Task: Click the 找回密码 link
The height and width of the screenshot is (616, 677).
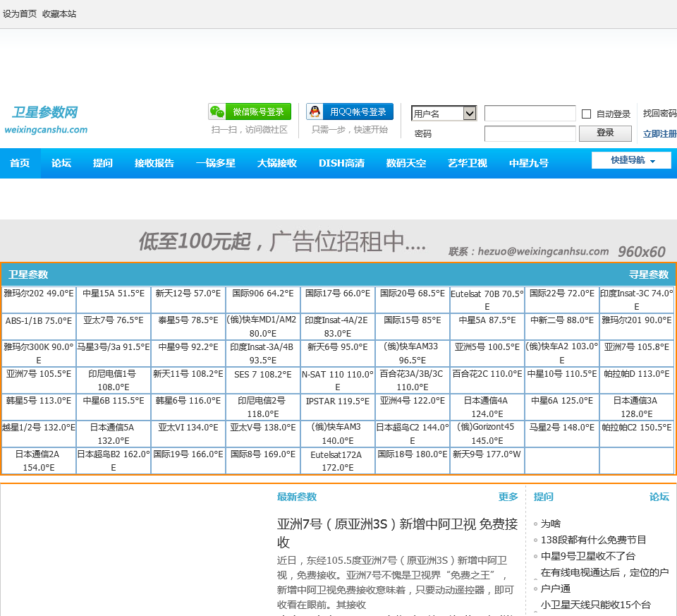Action: (659, 114)
